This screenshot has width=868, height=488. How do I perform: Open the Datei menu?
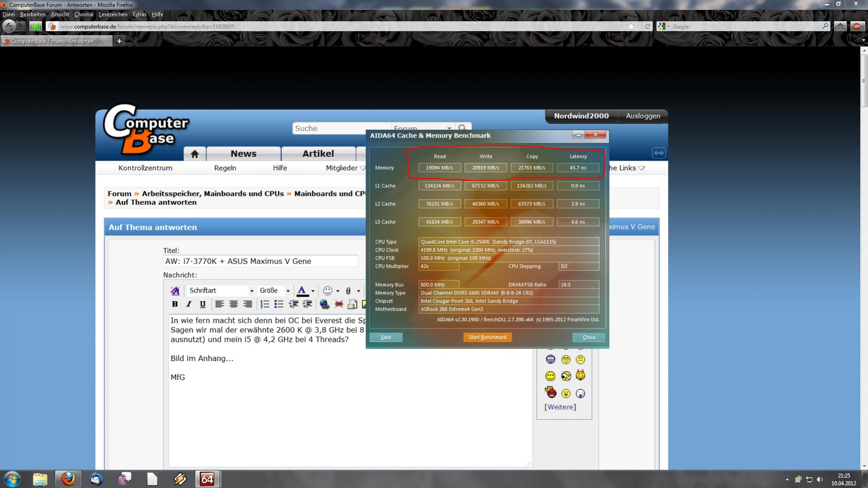click(x=9, y=14)
